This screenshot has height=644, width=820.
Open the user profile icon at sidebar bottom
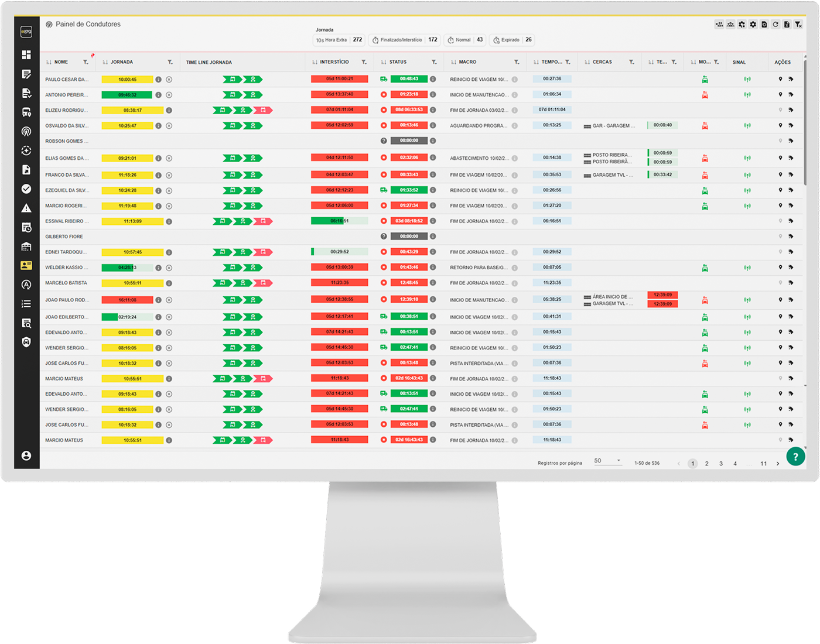pyautogui.click(x=26, y=456)
